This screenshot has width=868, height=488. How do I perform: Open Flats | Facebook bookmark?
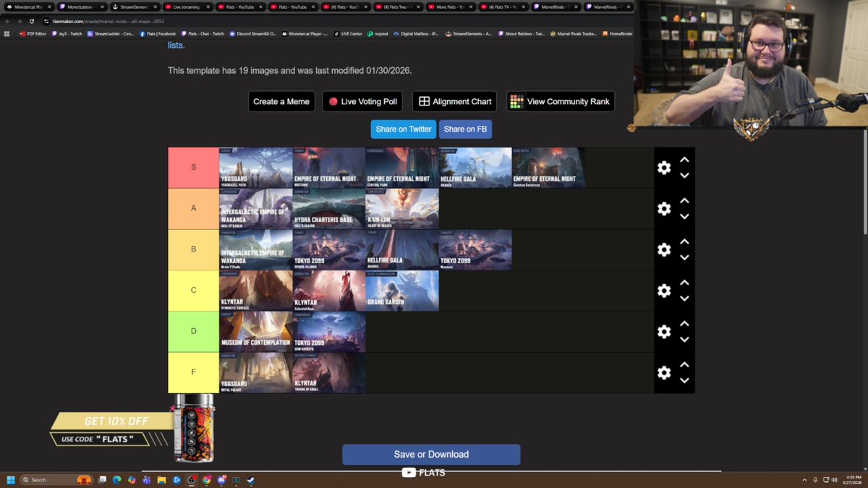click(158, 33)
